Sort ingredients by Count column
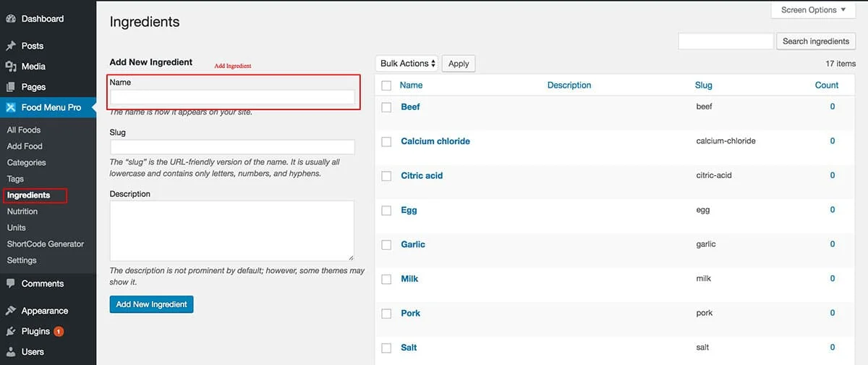This screenshot has height=365, width=868. point(826,85)
